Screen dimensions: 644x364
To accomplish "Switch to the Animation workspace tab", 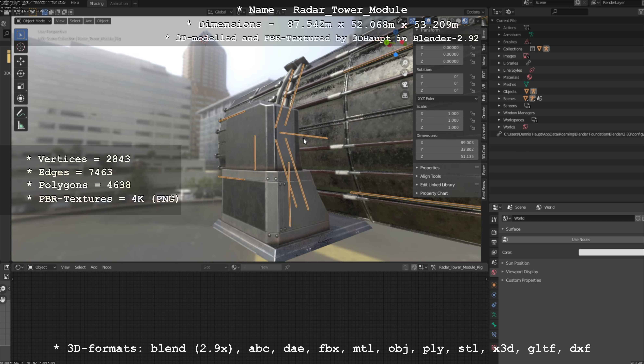I will click(119, 4).
